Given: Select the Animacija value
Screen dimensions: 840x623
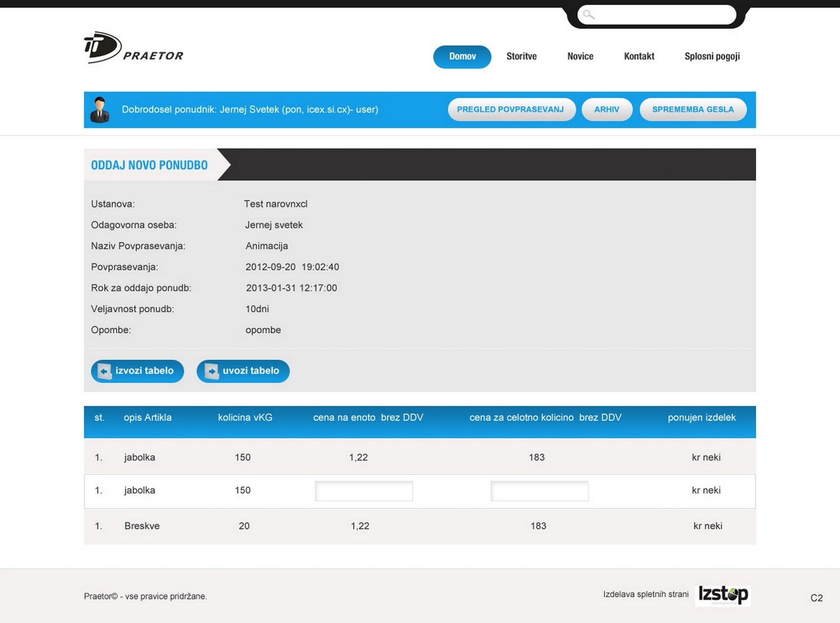Looking at the screenshot, I should click(x=267, y=246).
